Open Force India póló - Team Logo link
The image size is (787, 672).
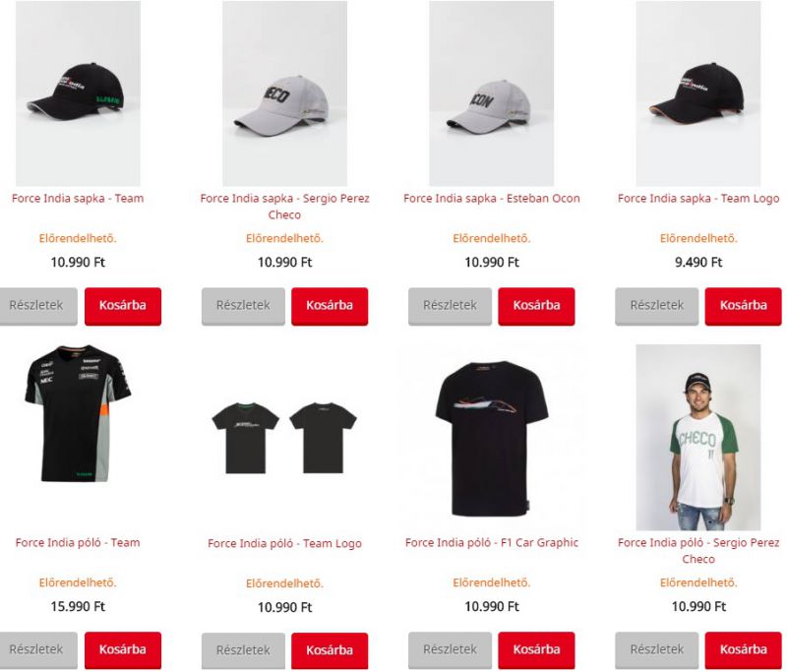[284, 543]
